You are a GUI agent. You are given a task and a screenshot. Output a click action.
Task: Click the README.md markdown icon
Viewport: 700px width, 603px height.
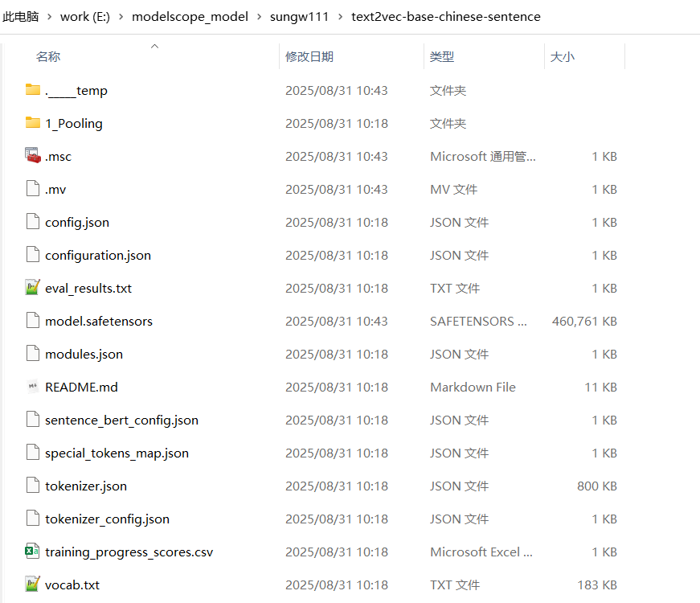point(33,387)
